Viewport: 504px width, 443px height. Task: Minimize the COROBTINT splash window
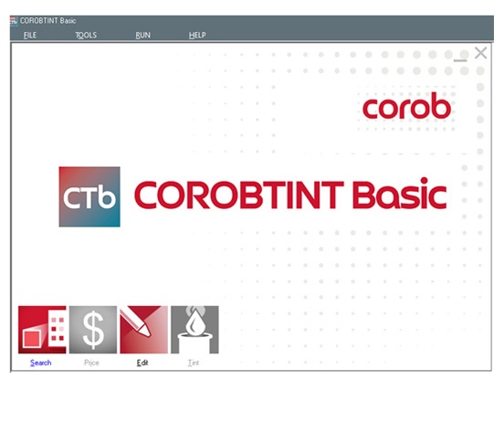[x=460, y=60]
